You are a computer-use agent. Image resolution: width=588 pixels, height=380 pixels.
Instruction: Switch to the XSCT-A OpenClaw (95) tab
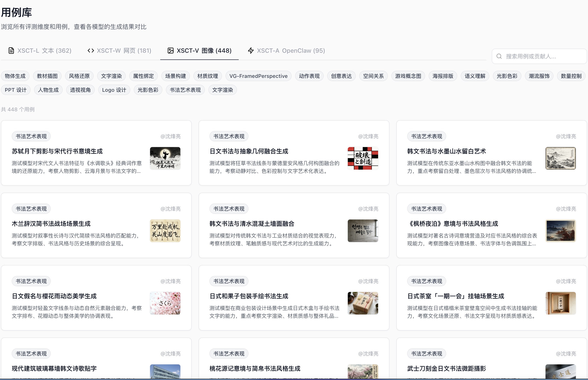[x=286, y=51]
